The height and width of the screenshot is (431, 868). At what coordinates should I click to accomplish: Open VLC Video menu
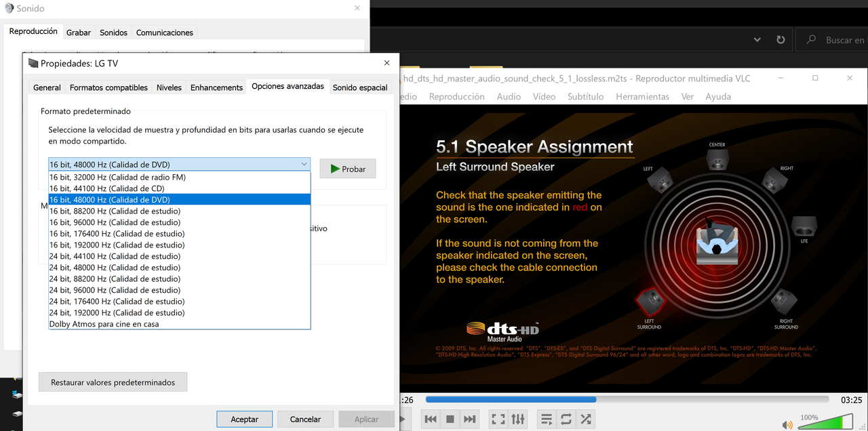coord(544,96)
